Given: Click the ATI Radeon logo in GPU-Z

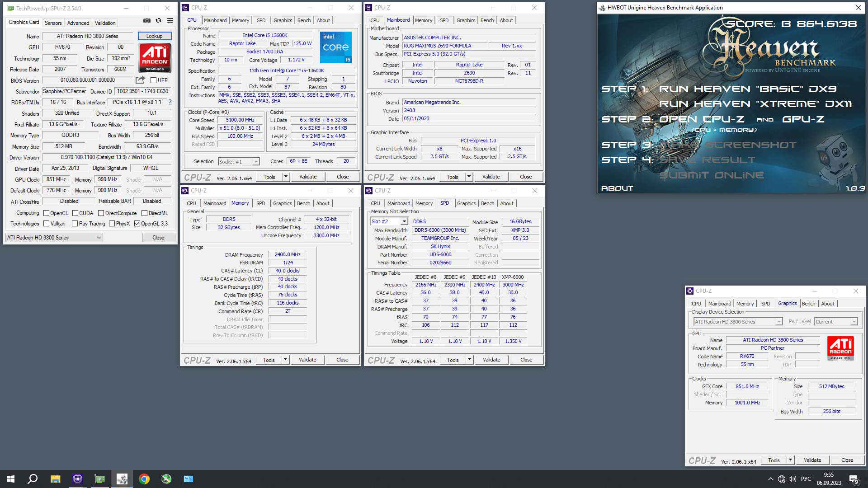Looking at the screenshot, I should pos(155,58).
